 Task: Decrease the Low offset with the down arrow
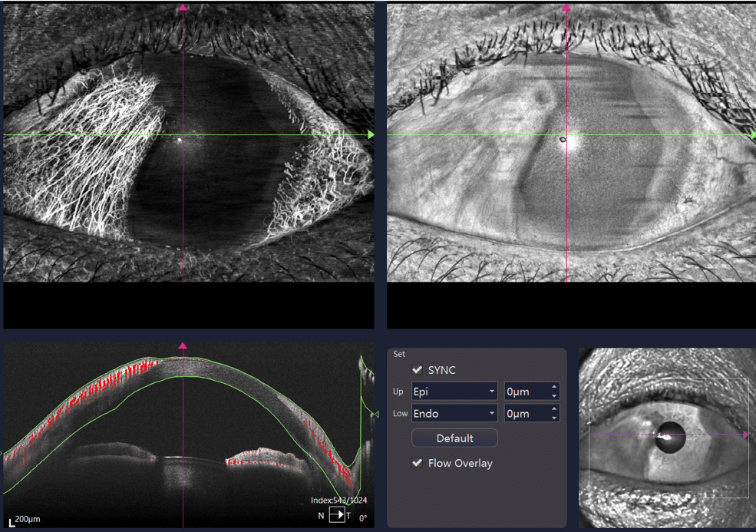coord(554,418)
